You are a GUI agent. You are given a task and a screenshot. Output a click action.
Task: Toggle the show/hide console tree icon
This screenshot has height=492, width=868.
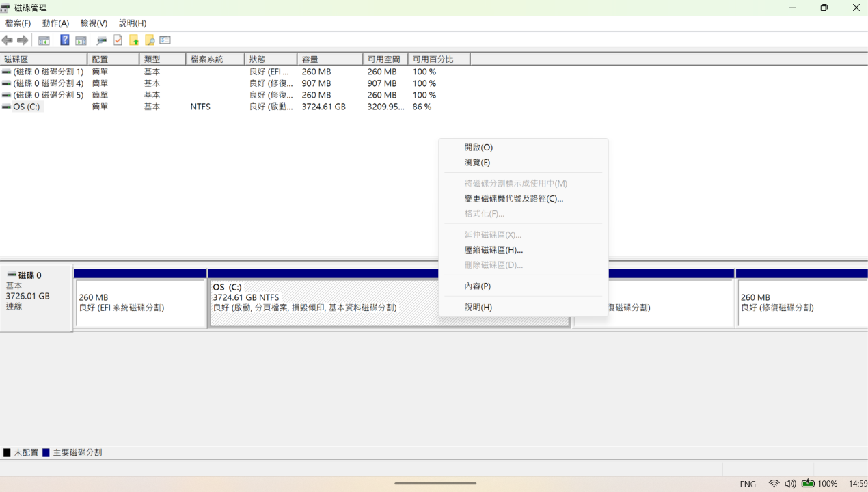44,40
